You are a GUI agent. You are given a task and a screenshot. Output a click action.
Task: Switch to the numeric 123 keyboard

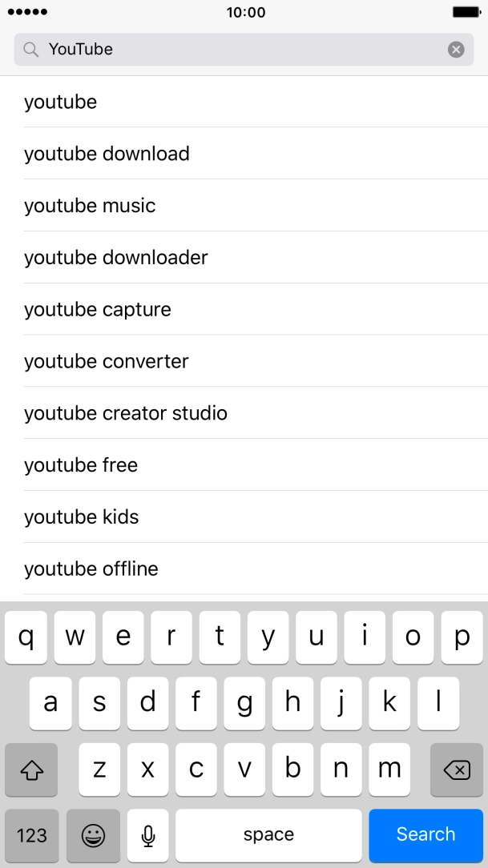31,835
